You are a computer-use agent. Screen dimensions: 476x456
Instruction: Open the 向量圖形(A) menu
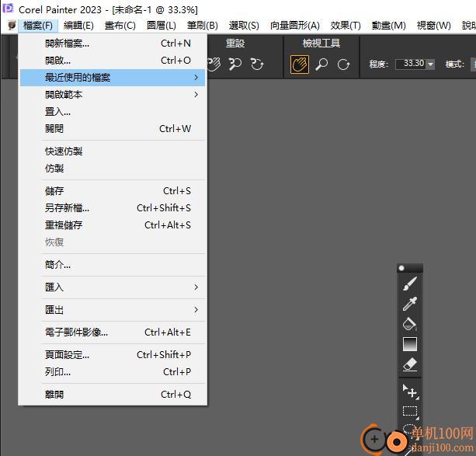(295, 26)
